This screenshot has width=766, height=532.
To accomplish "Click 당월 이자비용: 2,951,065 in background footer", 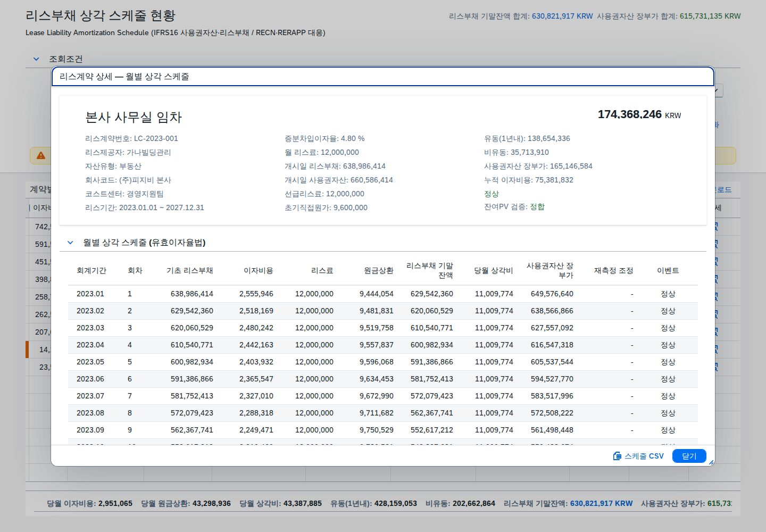I will tap(89, 503).
